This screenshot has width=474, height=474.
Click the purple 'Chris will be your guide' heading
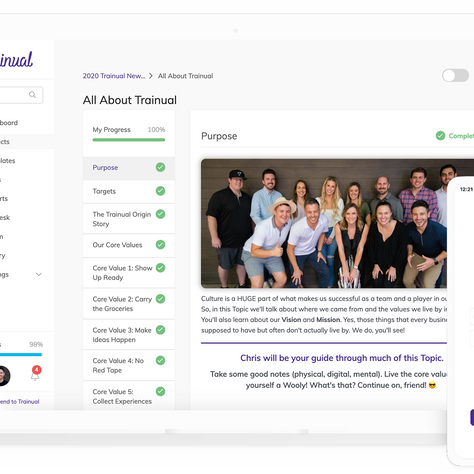(342, 358)
